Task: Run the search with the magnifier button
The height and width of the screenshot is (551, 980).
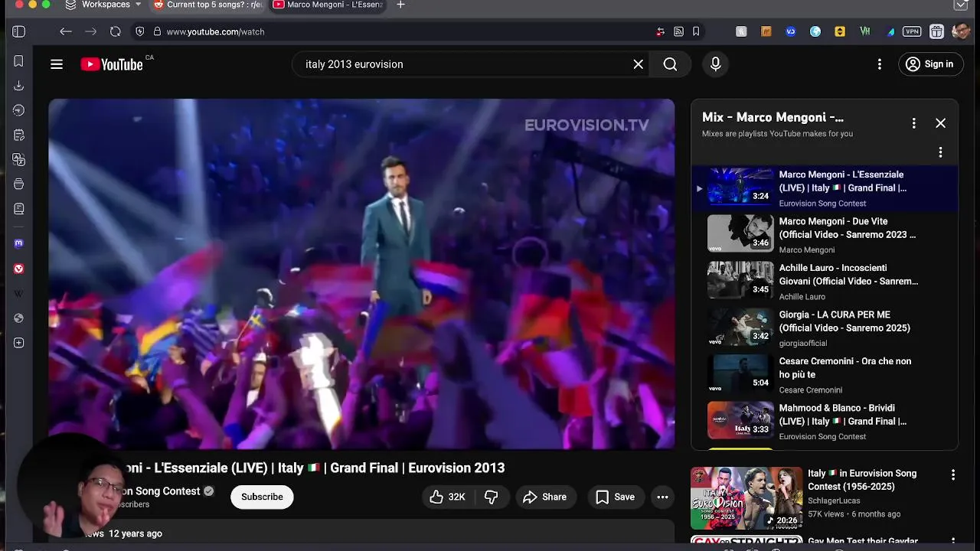Action: tap(670, 64)
